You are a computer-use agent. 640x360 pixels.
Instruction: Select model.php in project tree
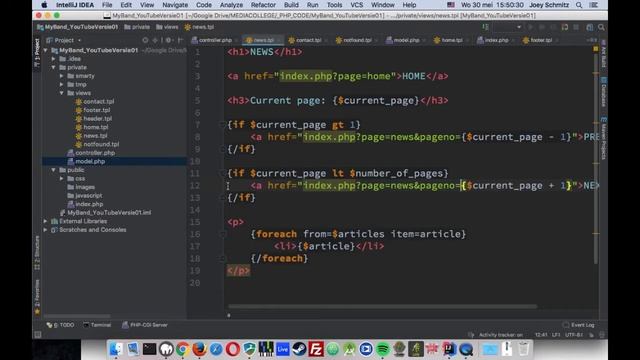click(86, 162)
